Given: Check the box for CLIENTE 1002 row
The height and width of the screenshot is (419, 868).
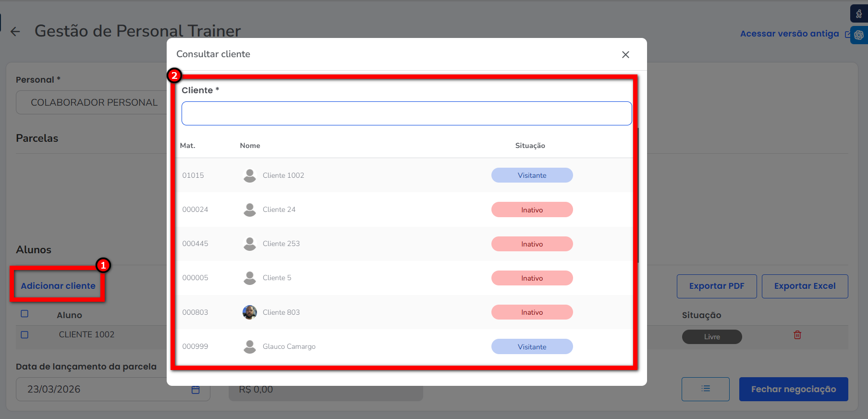Looking at the screenshot, I should [24, 334].
